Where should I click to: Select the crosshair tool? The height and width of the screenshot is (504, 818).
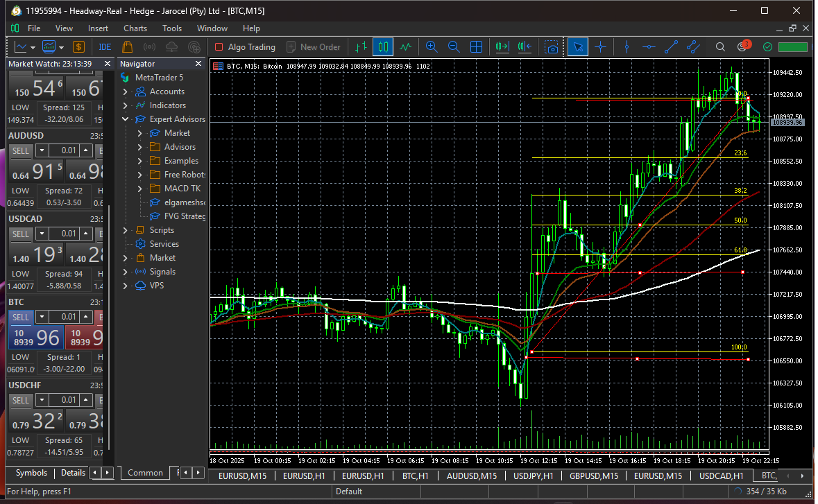tap(600, 47)
